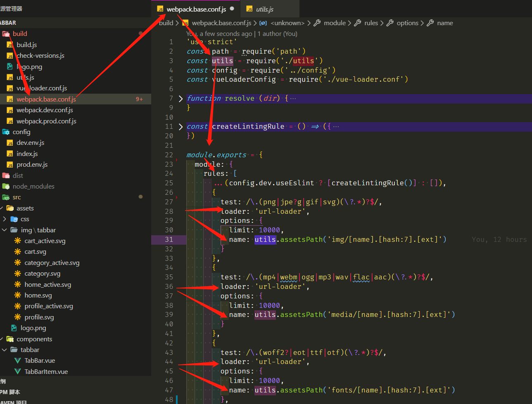Click name breadcrumb segment
This screenshot has height=404, width=532.
[445, 23]
